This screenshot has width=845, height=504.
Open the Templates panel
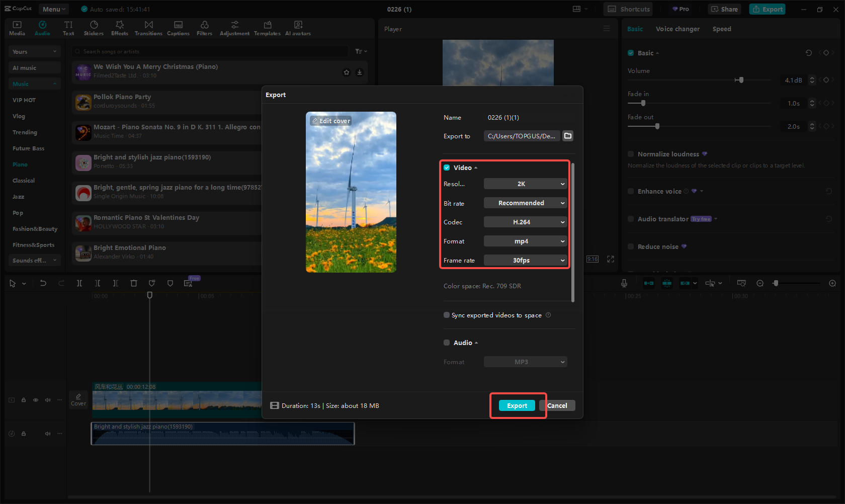(x=267, y=28)
